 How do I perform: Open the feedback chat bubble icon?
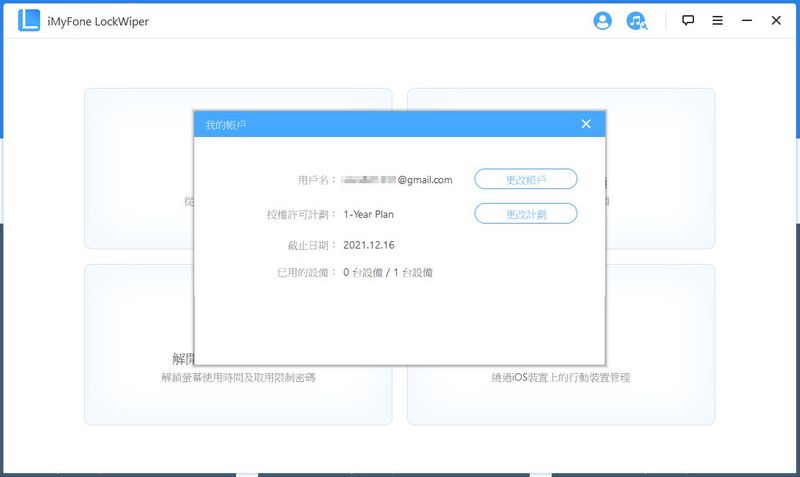tap(688, 20)
